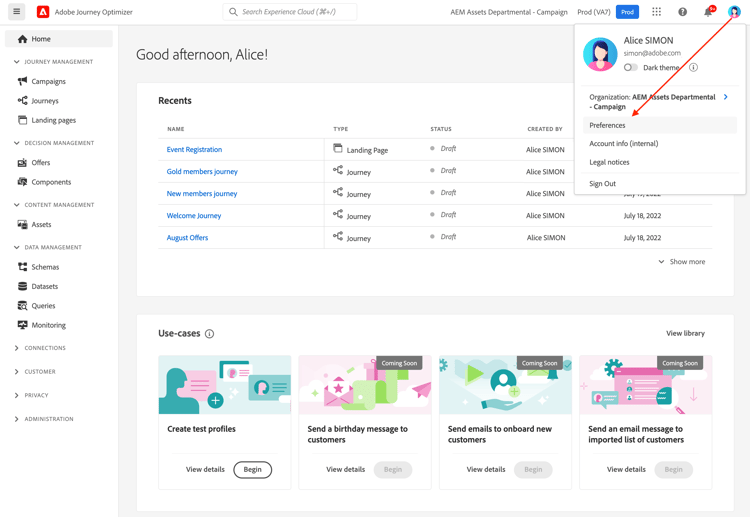Expand the Customer section
Screen dimensions: 750x517
pyautogui.click(x=17, y=372)
